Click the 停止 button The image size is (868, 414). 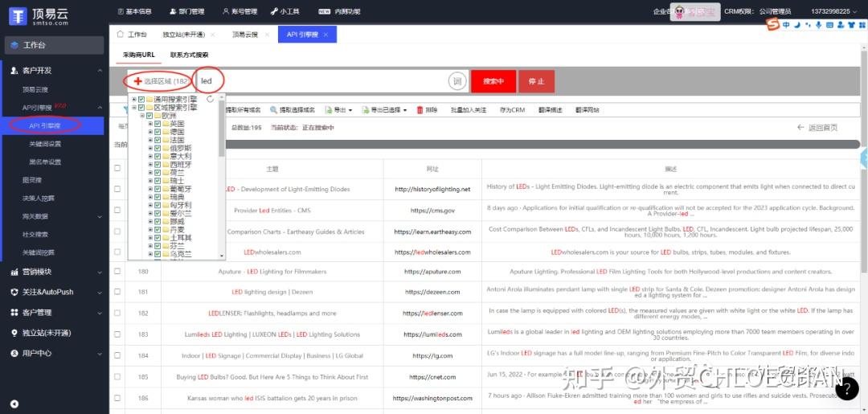click(x=536, y=81)
